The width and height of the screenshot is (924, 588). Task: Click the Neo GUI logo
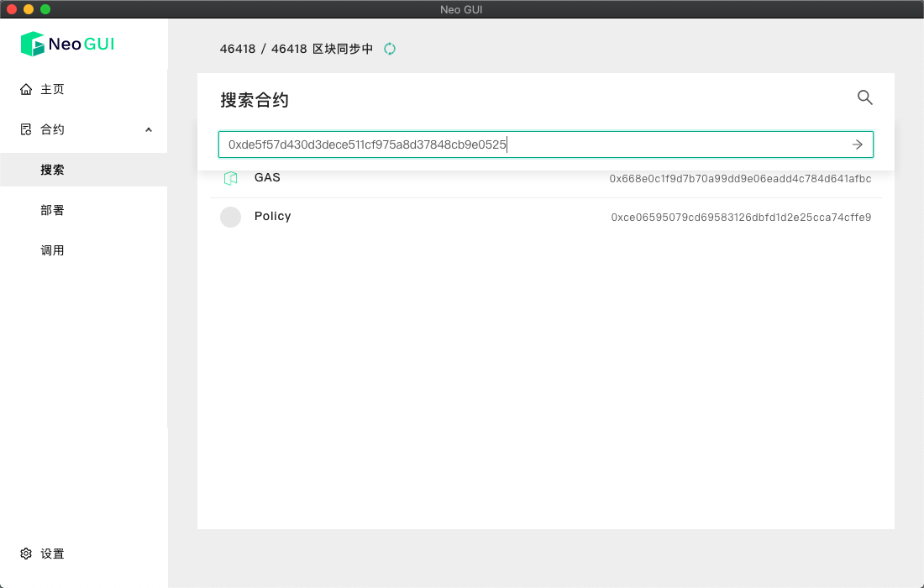(67, 44)
